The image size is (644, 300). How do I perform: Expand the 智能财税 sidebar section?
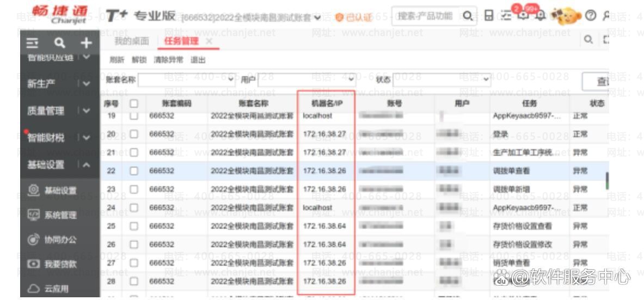(86, 138)
